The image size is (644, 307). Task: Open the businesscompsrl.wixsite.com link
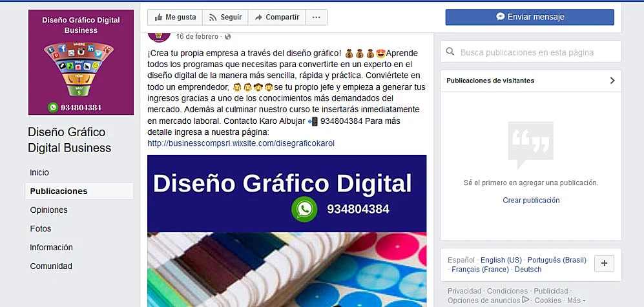coord(241,143)
